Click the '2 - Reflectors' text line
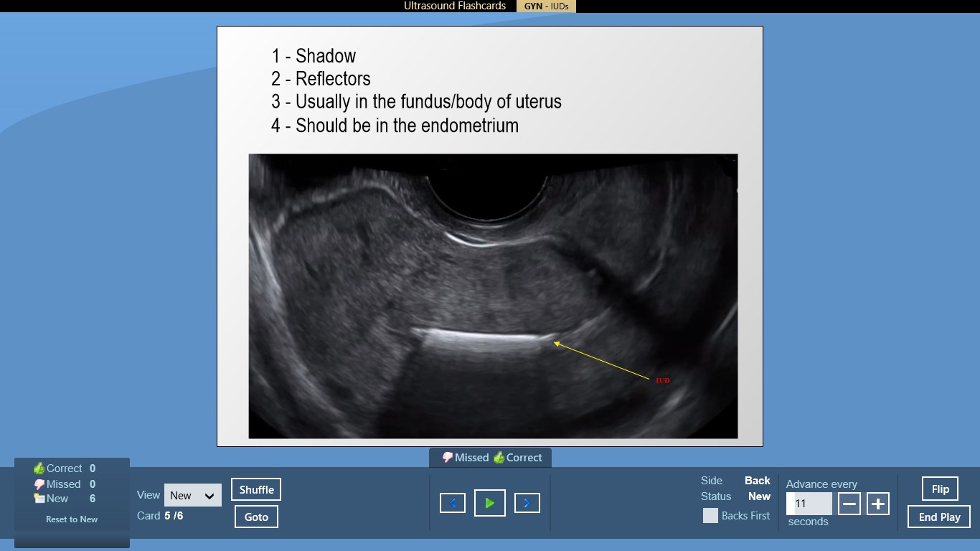The width and height of the screenshot is (980, 551). pos(321,79)
